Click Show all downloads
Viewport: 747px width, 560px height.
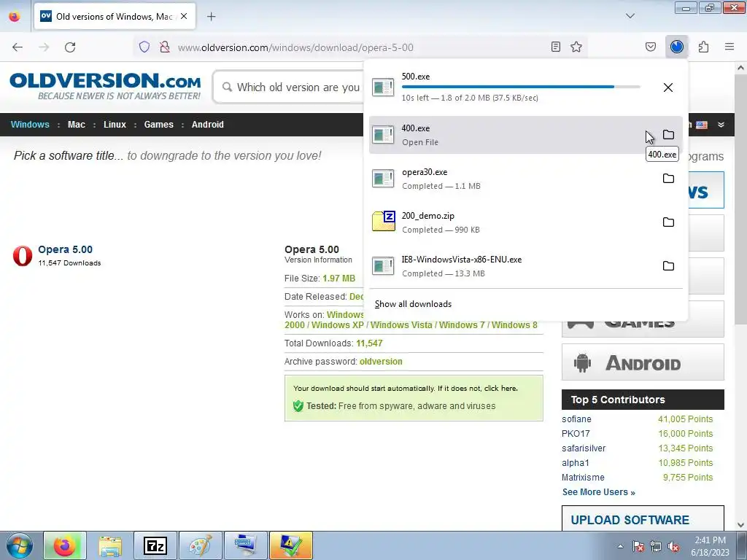coord(413,304)
